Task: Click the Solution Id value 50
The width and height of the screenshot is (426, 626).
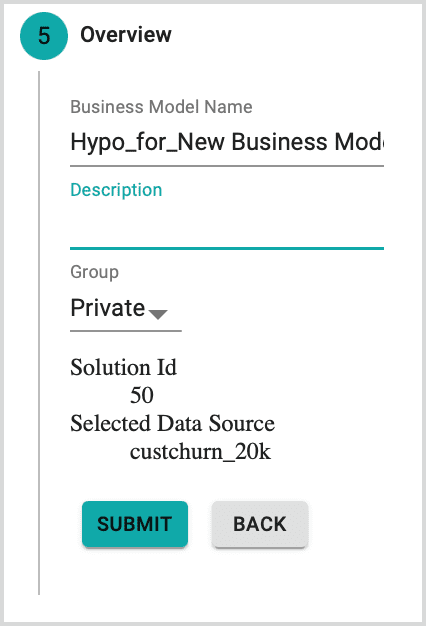Action: 142,395
